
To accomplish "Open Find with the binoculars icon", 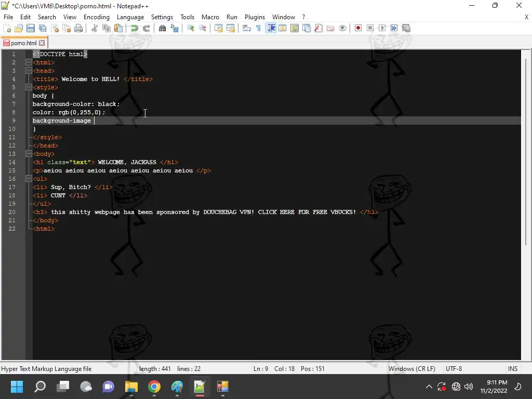I will click(162, 28).
